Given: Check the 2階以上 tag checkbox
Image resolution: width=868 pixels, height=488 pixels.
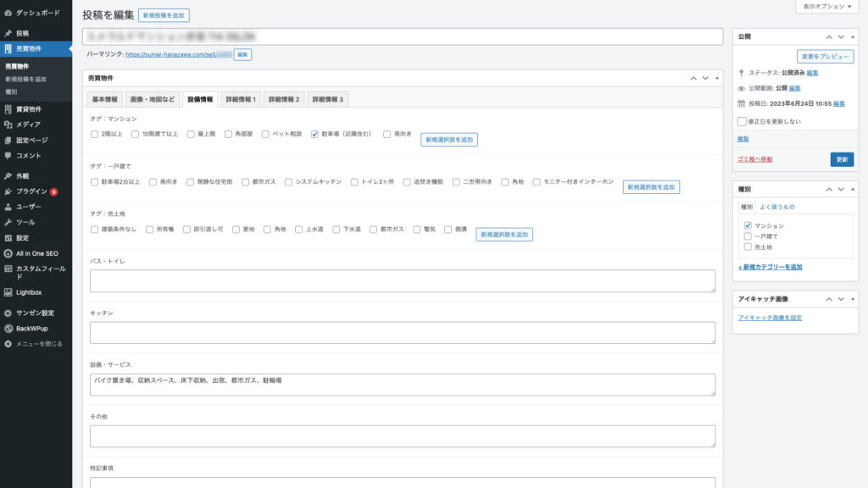Looking at the screenshot, I should pyautogui.click(x=94, y=134).
